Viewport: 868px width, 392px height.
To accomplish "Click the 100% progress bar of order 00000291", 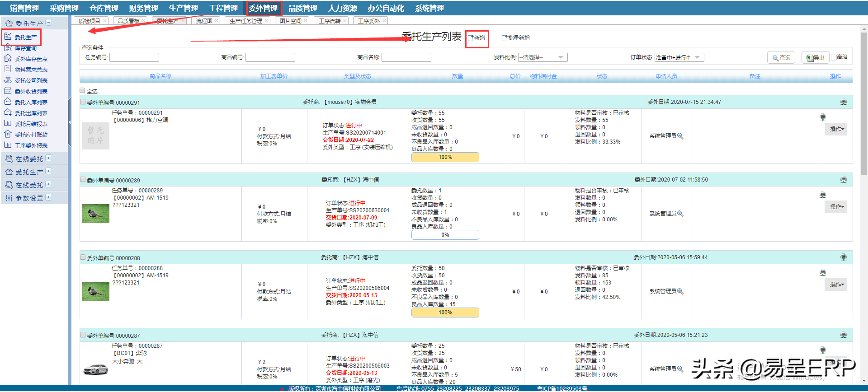I will 445,157.
